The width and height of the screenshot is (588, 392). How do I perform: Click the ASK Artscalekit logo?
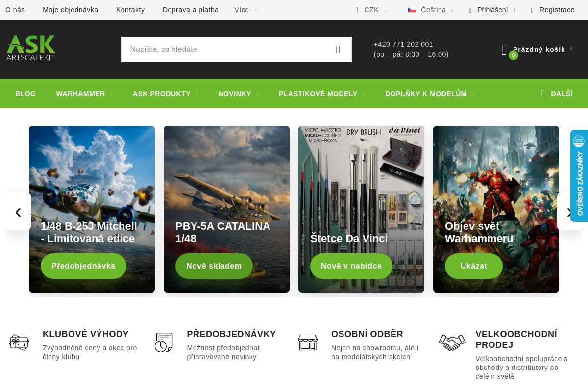click(31, 48)
